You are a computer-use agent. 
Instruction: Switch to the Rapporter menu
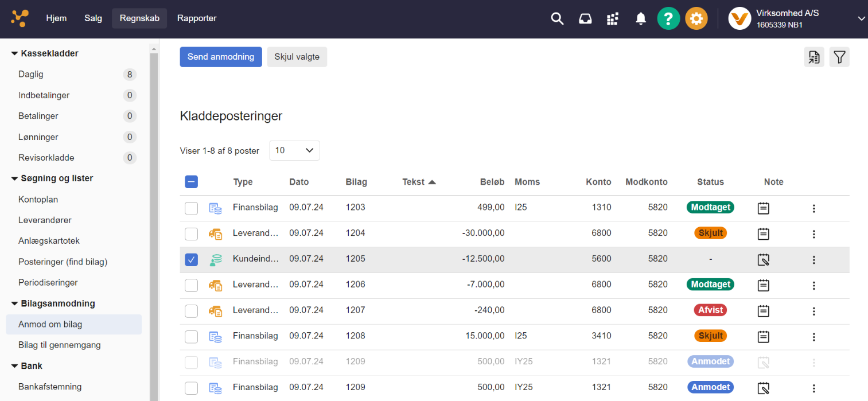[x=197, y=18]
